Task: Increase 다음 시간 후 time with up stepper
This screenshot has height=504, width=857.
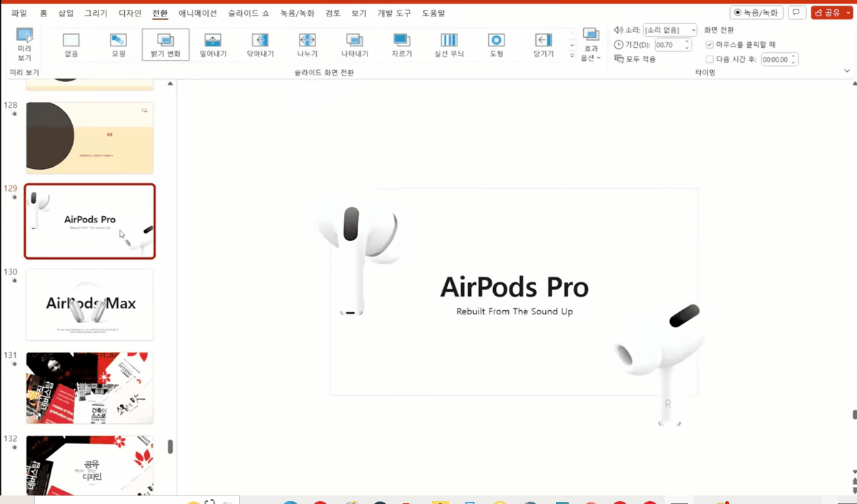Action: pyautogui.click(x=793, y=57)
